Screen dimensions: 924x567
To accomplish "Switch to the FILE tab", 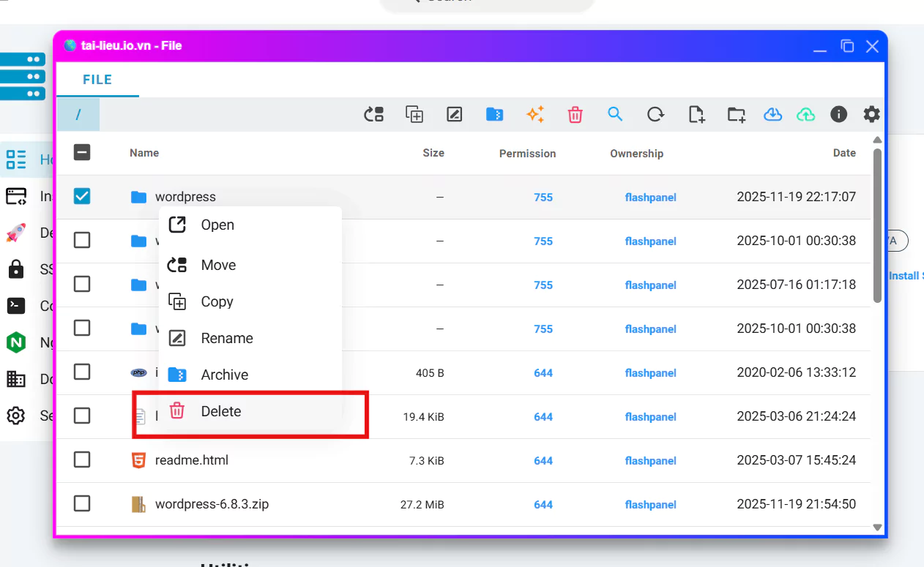I will pyautogui.click(x=97, y=80).
